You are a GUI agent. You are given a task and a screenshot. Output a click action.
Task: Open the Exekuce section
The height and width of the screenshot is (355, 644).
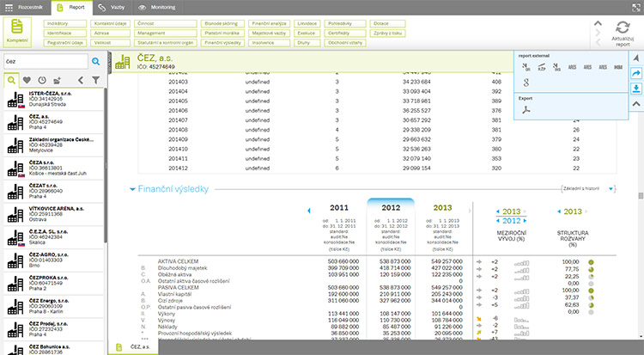(x=307, y=33)
